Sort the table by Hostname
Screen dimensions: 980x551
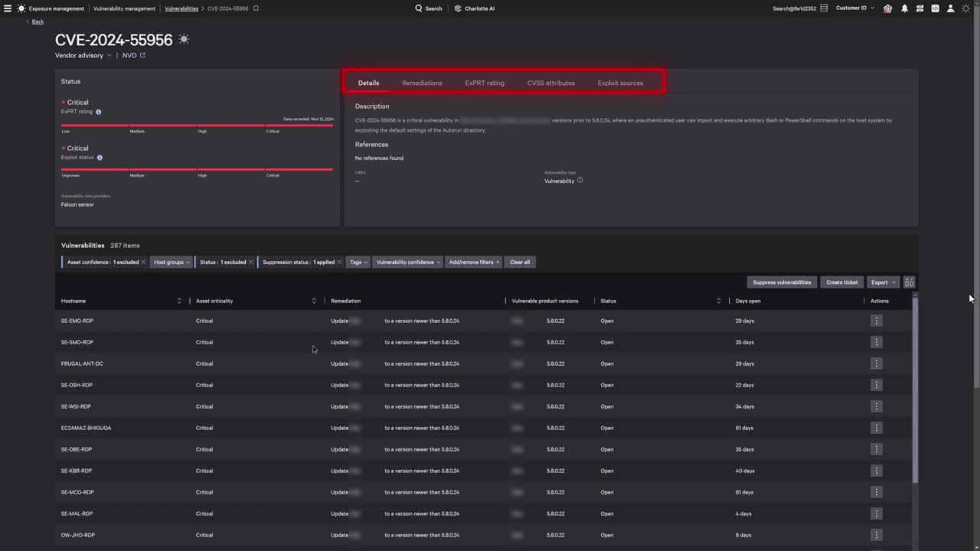[179, 301]
